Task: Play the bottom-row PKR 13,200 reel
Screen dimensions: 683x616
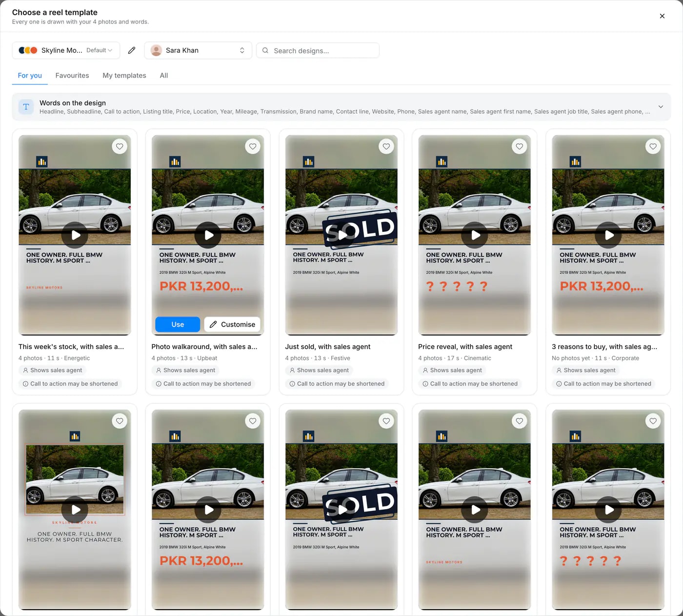Action: click(x=208, y=510)
